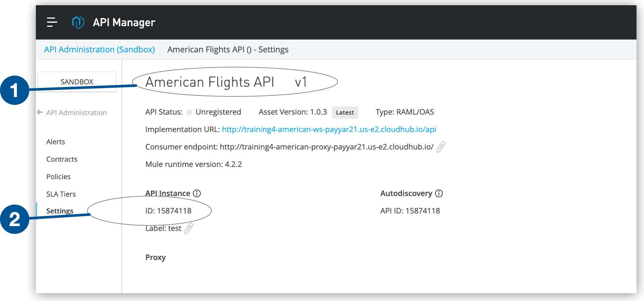Show the Autodiscovery info tooltip

(440, 193)
